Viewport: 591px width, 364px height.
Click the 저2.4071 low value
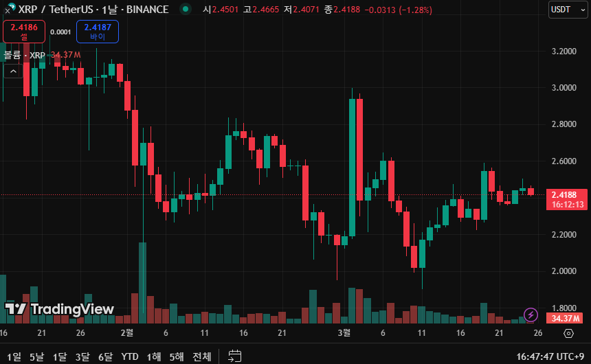tap(302, 10)
